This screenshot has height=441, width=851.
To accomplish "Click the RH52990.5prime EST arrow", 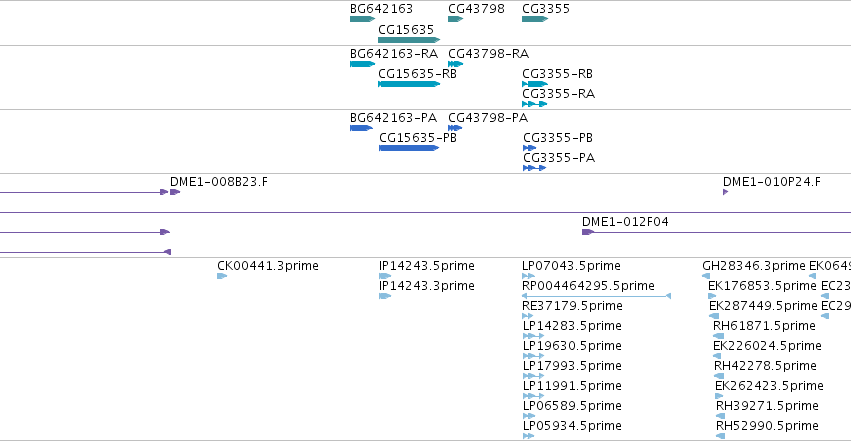I will 721,436.
